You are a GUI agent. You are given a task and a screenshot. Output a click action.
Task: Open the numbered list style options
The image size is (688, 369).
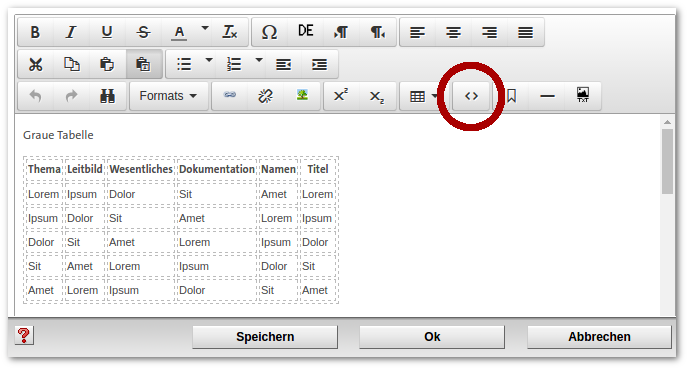click(x=259, y=61)
